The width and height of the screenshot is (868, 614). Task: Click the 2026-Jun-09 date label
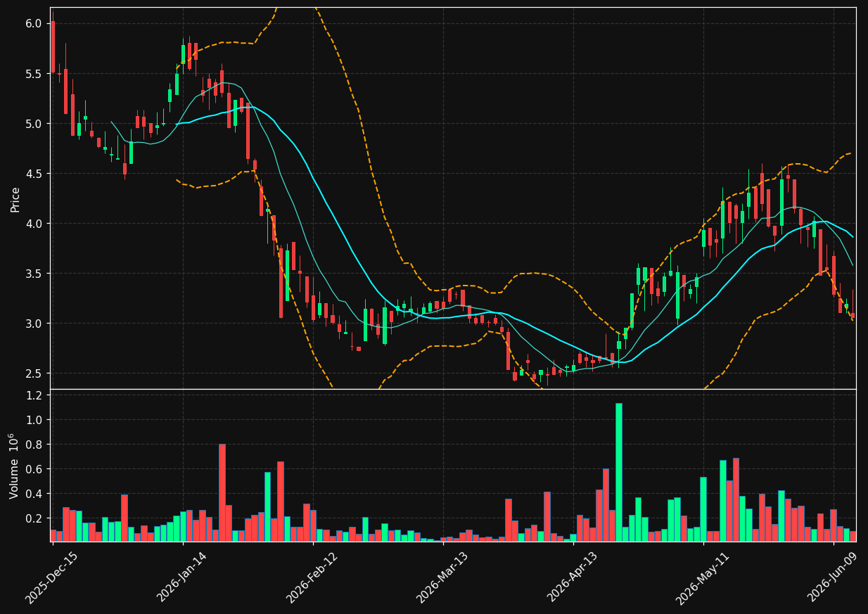(834, 577)
